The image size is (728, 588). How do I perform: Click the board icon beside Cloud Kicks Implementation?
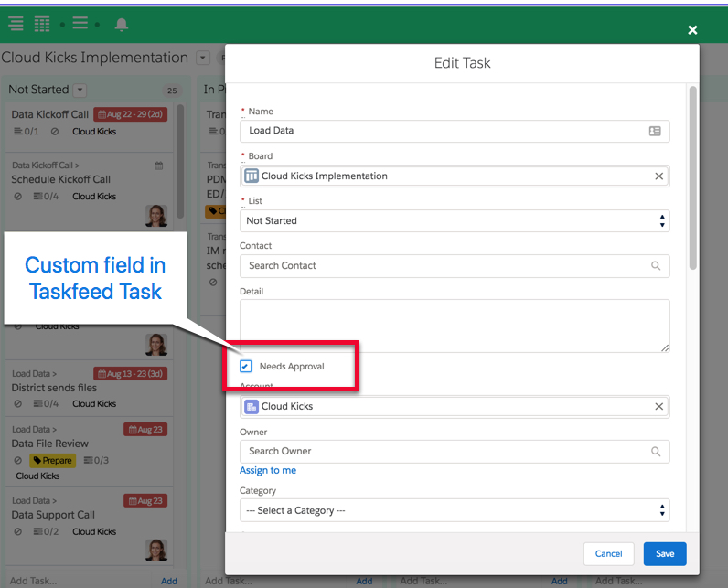[252, 176]
